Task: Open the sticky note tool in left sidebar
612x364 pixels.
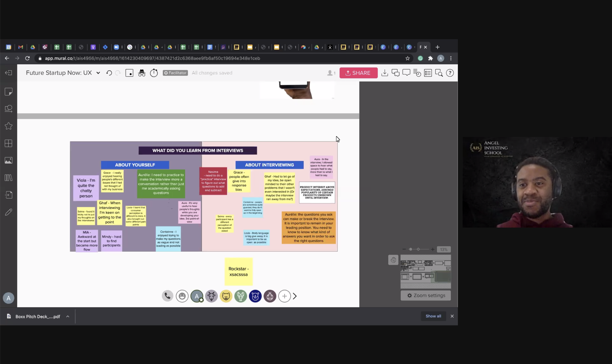Action: (x=9, y=92)
